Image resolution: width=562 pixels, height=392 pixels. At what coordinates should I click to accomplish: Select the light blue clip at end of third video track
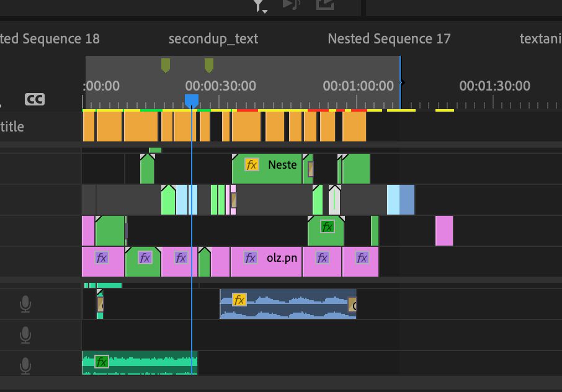(393, 200)
